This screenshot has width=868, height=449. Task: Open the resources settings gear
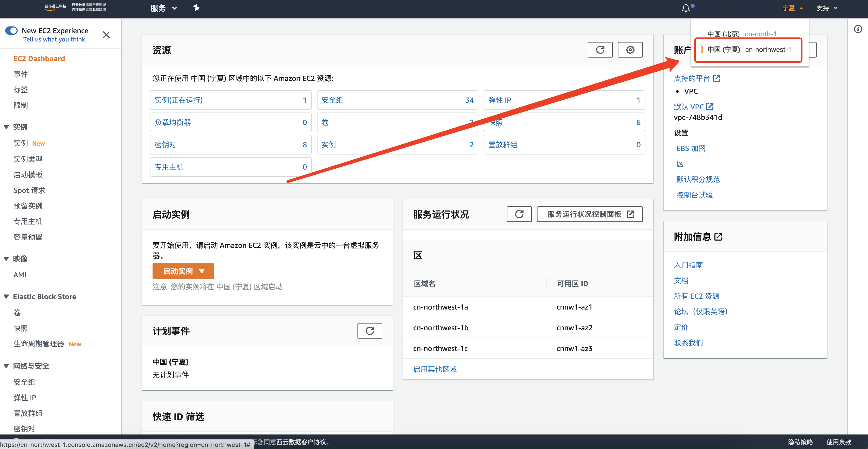630,50
